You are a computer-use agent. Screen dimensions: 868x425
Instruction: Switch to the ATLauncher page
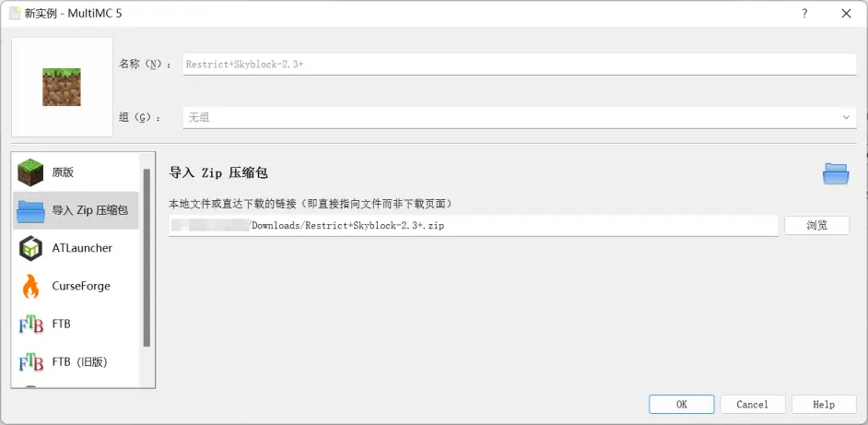pos(76,248)
